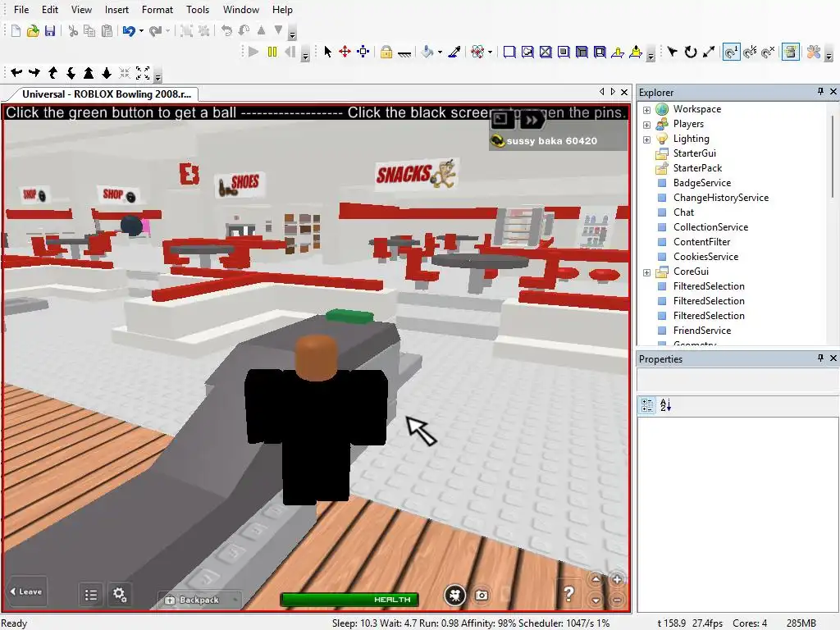Toggle the padlock Lock tool

(x=386, y=52)
